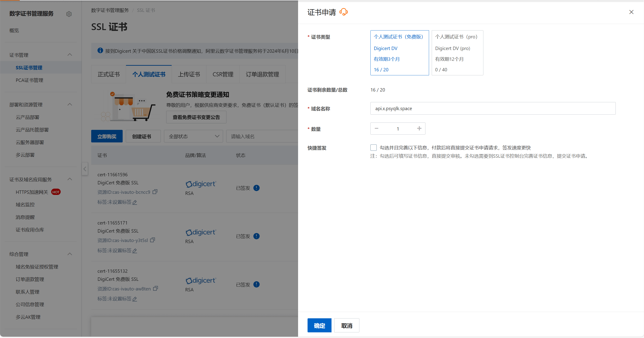644x338 pixels.
Task: Select 个人测试证书 (pro) certificate type
Action: [x=457, y=53]
